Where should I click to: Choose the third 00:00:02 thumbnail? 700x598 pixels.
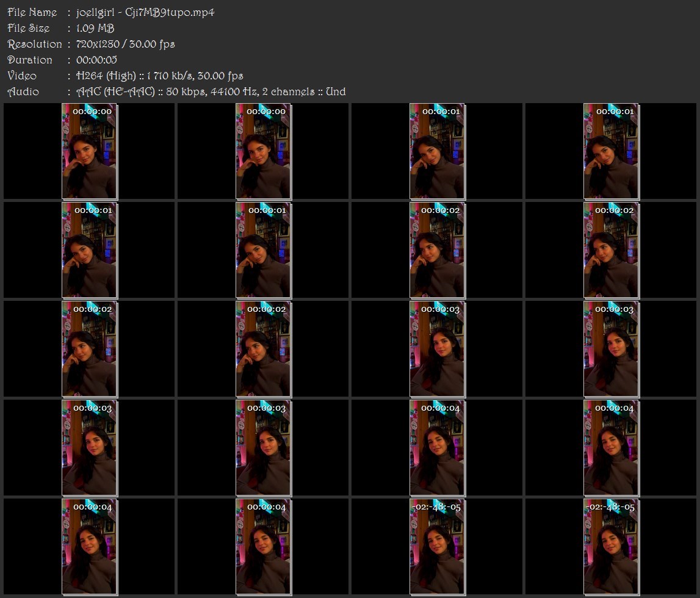pyautogui.click(x=89, y=349)
